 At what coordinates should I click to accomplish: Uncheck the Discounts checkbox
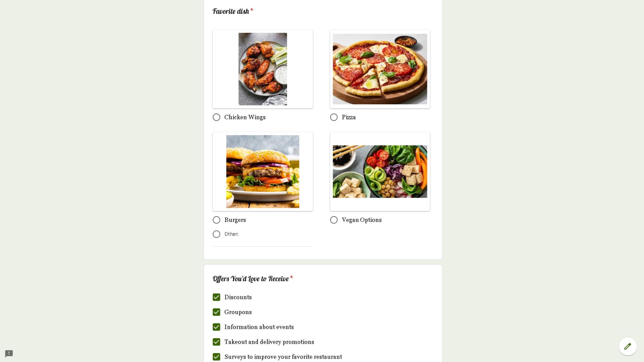(216, 297)
